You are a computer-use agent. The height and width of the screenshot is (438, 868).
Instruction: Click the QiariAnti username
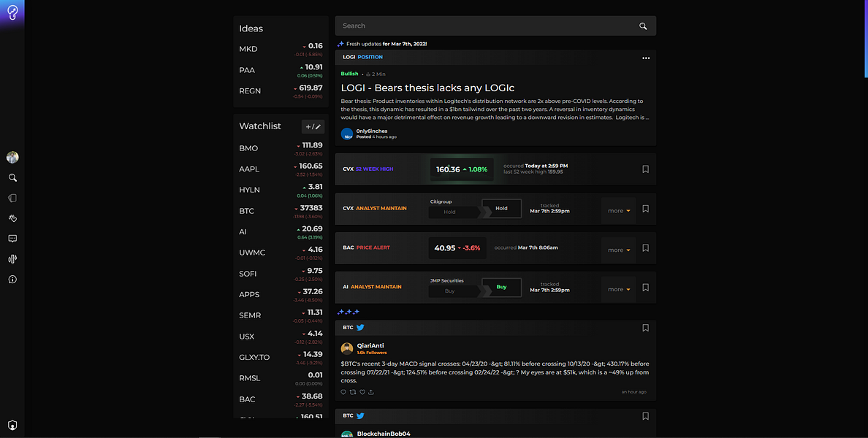click(x=370, y=345)
